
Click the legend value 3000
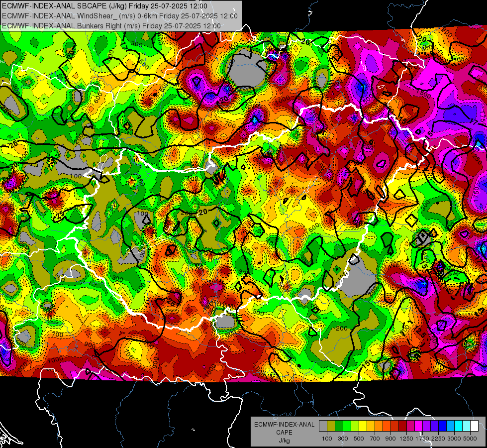pyautogui.click(x=454, y=439)
